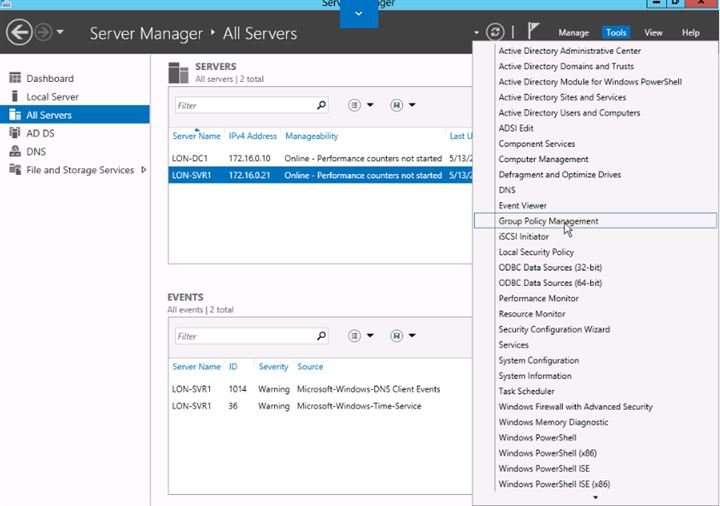This screenshot has width=720, height=506.
Task: Expand File and Storage Services arrow
Action: 142,171
